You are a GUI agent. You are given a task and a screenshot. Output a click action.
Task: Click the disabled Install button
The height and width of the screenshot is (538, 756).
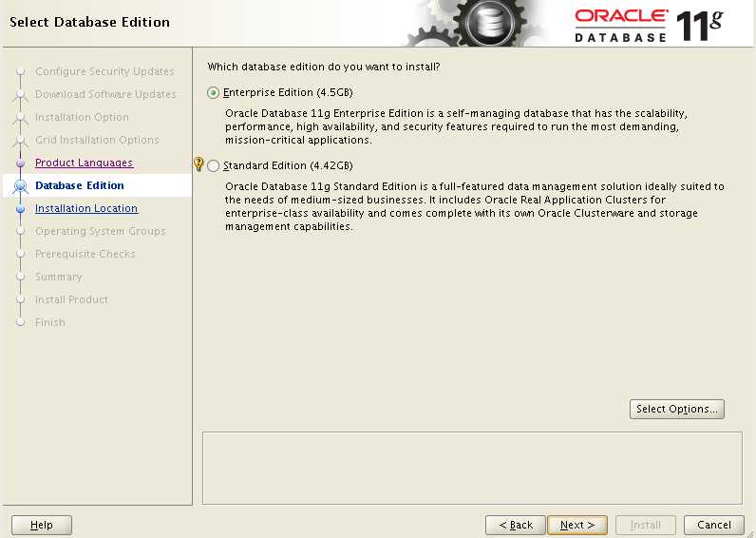[x=645, y=525]
